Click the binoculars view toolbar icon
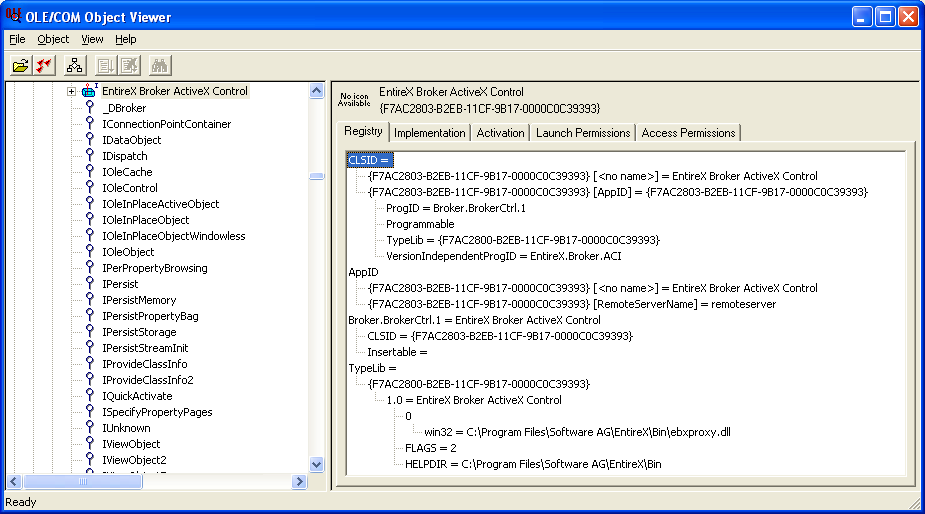This screenshot has width=925, height=514. [x=159, y=66]
